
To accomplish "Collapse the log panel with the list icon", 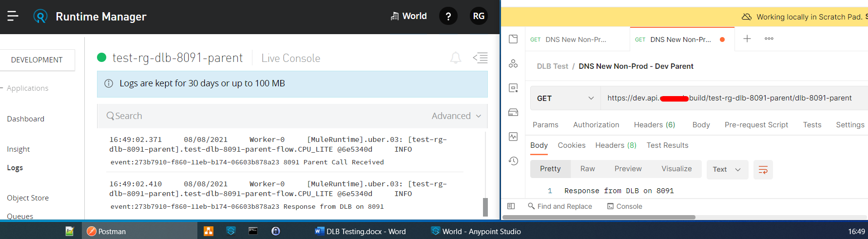I will coord(480,58).
